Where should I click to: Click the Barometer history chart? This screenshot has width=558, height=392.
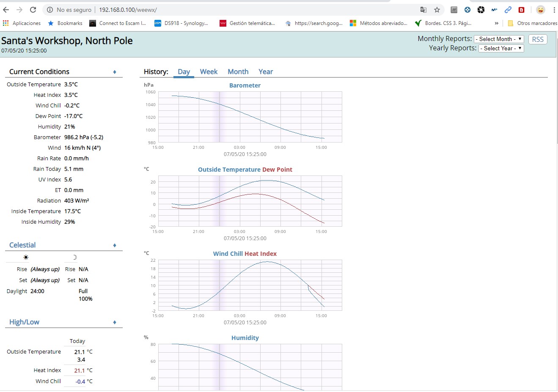tap(250, 117)
